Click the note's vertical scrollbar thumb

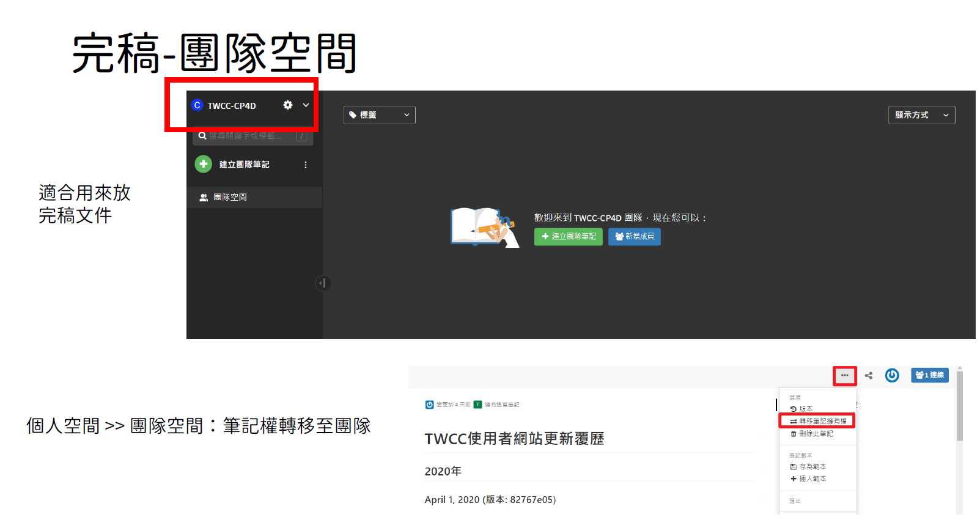click(x=959, y=405)
